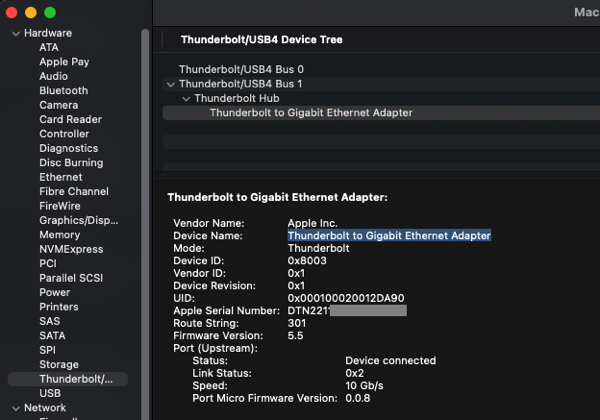This screenshot has width=600, height=420.
Task: Click the green fullscreen window button
Action: pos(50,13)
